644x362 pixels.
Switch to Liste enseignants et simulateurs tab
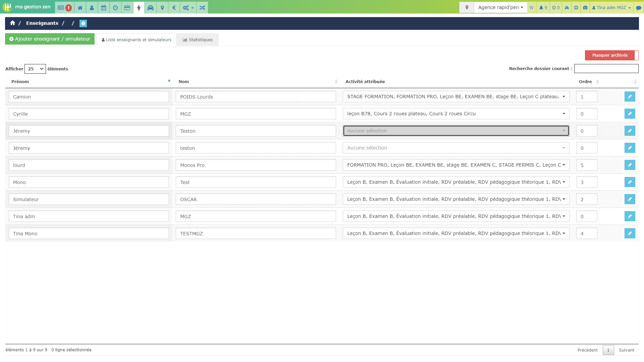[137, 40]
